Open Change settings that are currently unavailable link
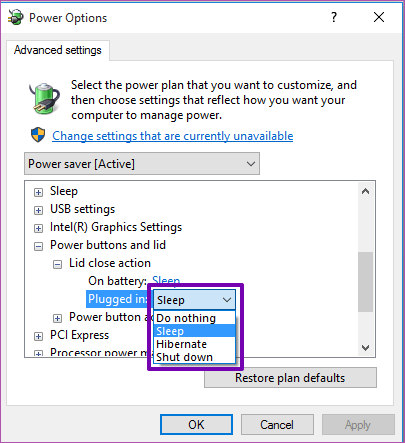405x443 pixels. click(173, 136)
